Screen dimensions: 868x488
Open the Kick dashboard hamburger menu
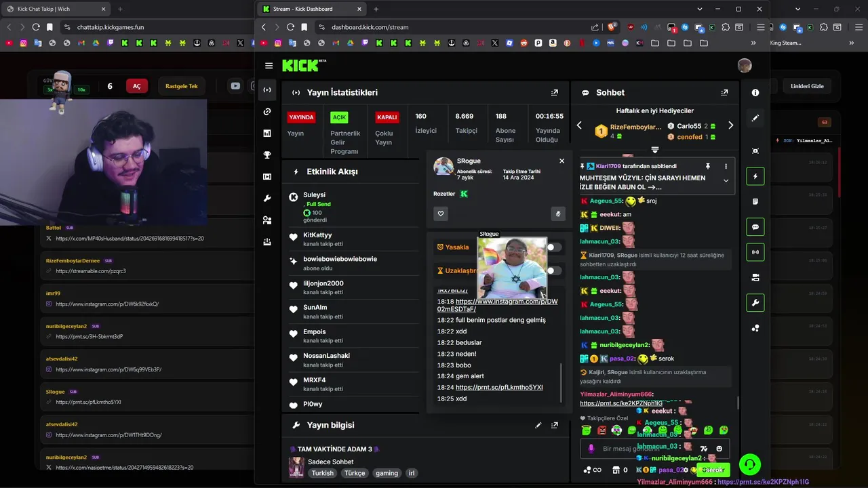click(x=269, y=66)
